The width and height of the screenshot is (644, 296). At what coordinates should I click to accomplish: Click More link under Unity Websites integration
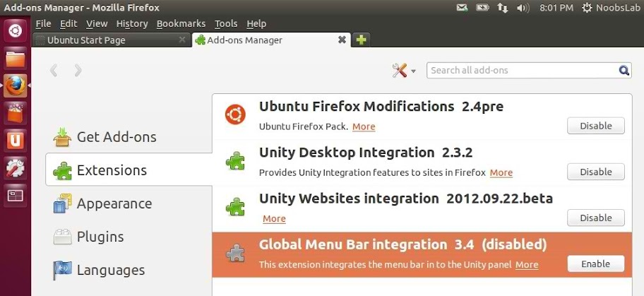point(274,219)
